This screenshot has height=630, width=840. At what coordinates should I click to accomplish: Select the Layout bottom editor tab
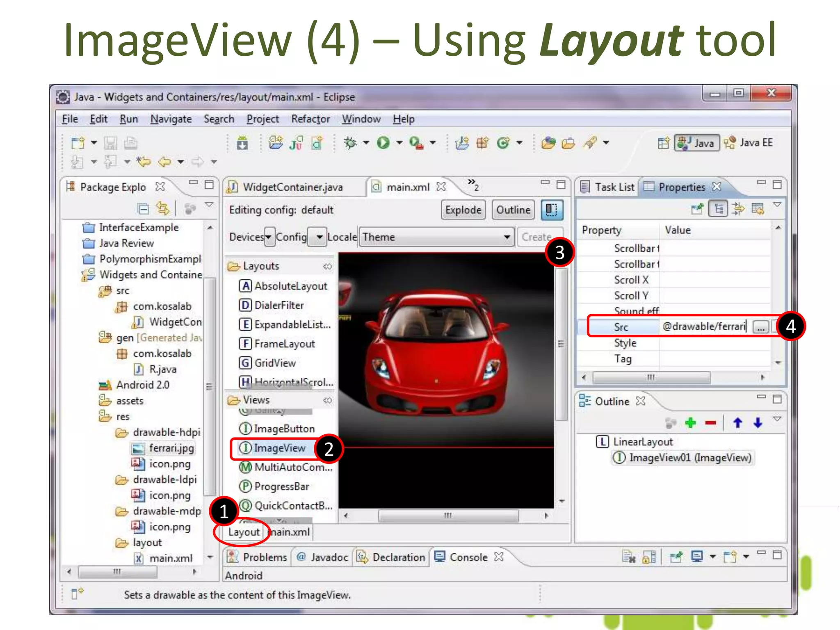pos(244,532)
